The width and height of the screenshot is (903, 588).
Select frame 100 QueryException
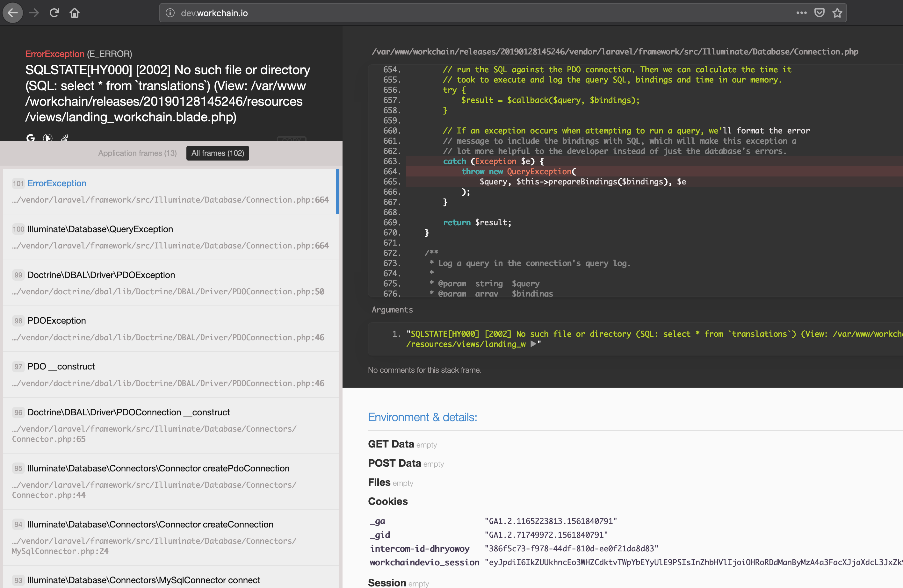click(171, 237)
